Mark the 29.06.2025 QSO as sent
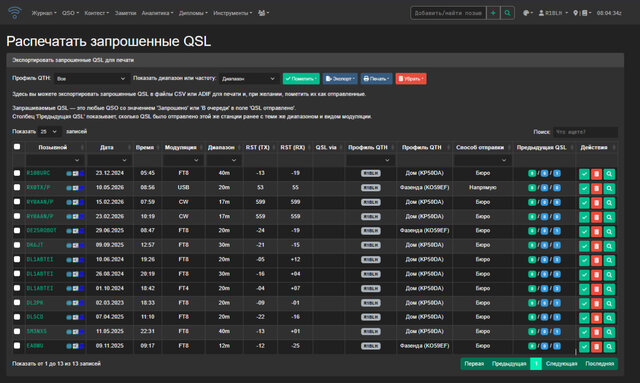Screen dimensions: 640x383 (584, 232)
